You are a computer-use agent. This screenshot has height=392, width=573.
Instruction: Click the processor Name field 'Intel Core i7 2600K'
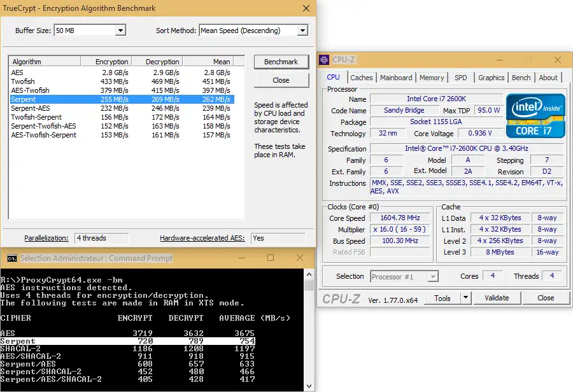436,99
